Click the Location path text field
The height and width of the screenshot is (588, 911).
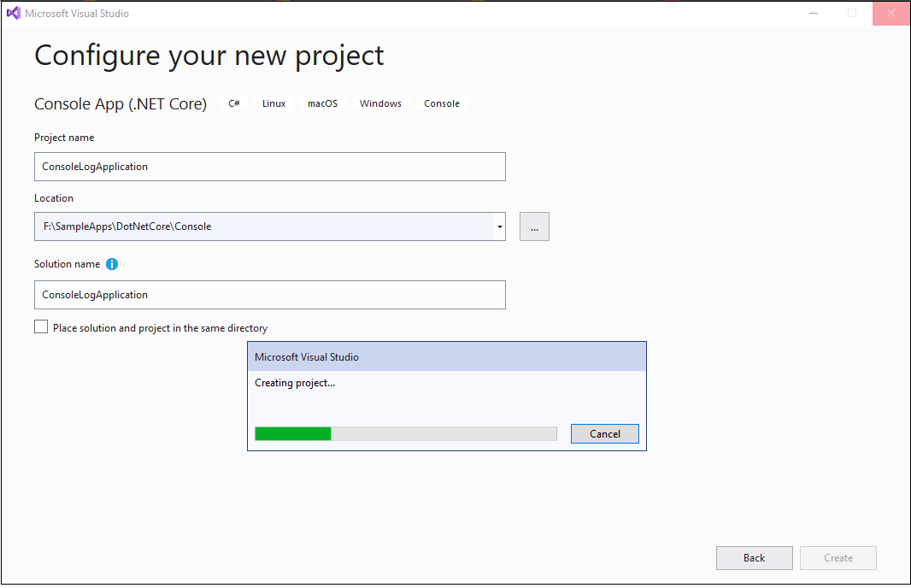click(264, 226)
